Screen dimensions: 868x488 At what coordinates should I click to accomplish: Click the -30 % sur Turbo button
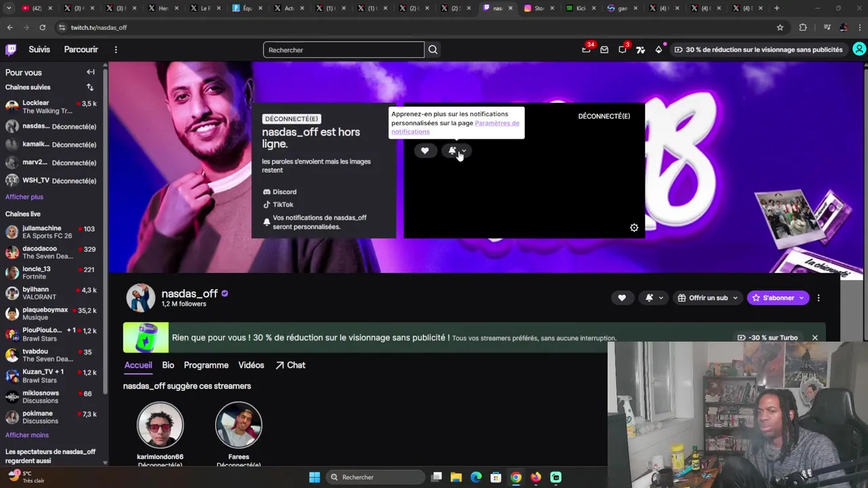click(x=768, y=338)
